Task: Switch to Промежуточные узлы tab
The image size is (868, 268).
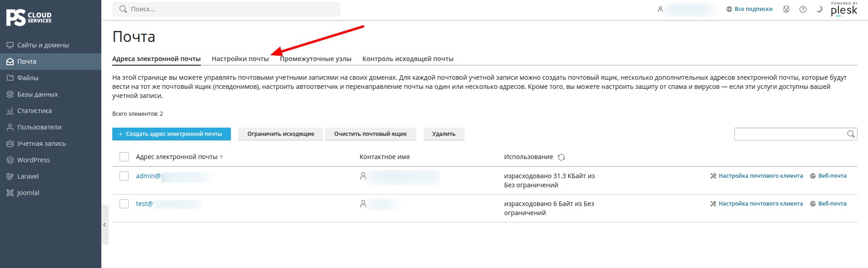Action: 315,59
